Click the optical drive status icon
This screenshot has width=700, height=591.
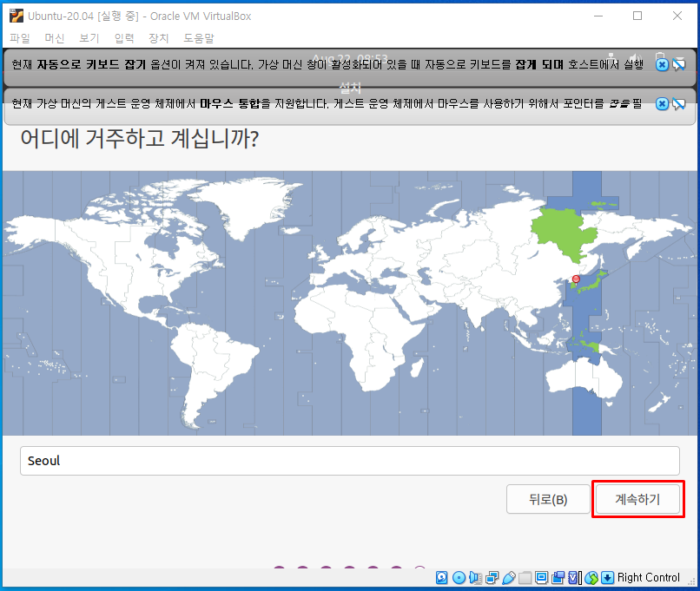pos(457,577)
